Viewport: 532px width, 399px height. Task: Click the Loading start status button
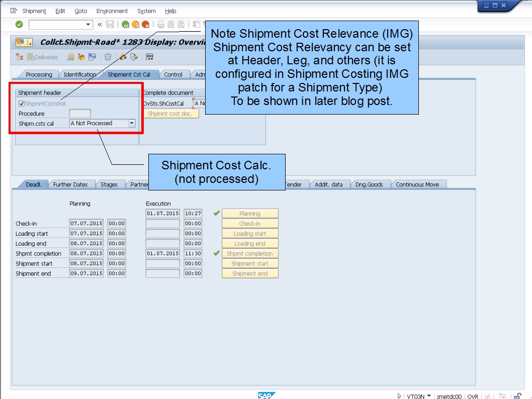click(250, 233)
